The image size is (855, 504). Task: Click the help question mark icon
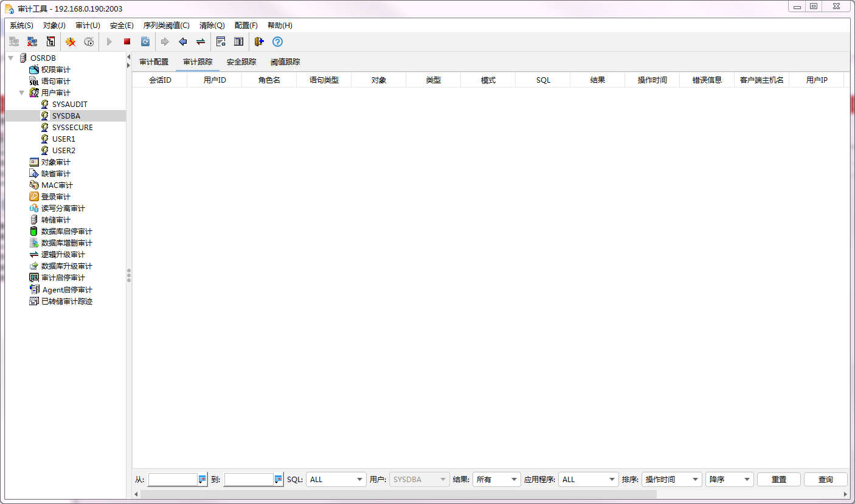click(x=277, y=41)
